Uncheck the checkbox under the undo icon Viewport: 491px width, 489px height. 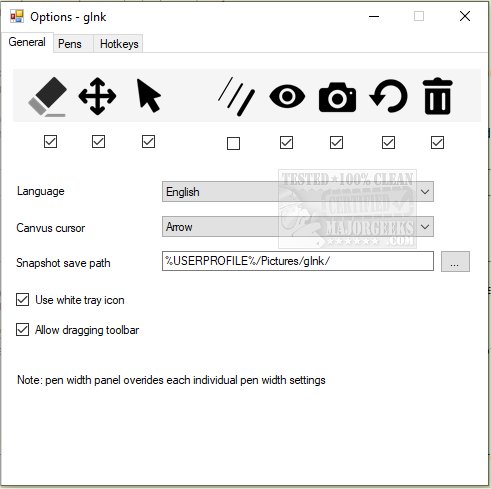(388, 143)
